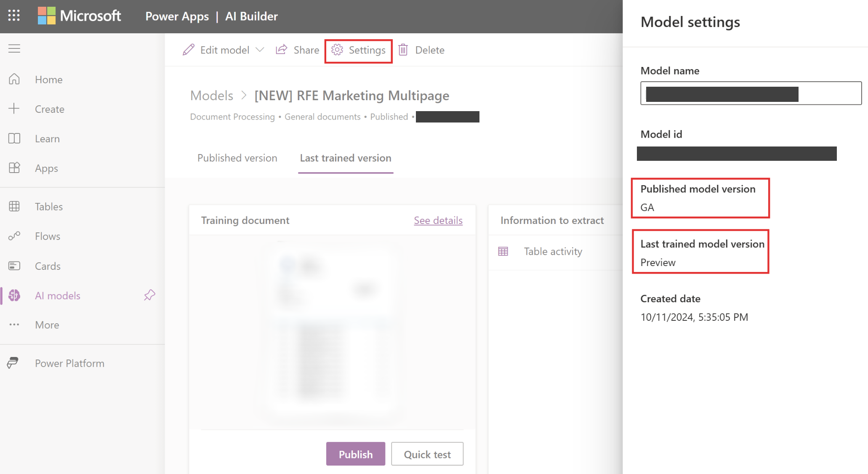Switch to Published version tab

tap(237, 157)
